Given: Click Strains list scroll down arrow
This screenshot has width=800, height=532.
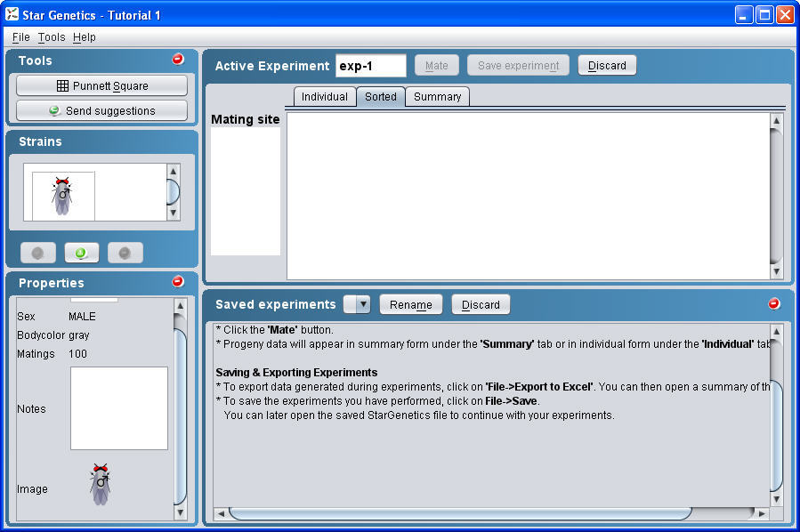Looking at the screenshot, I should 174,213.
